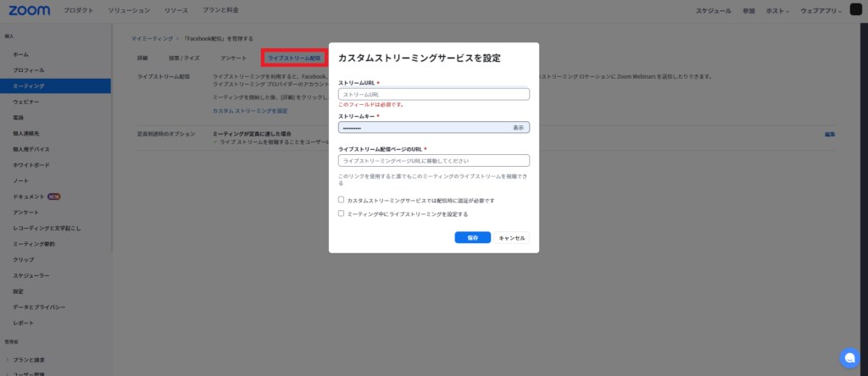Select the アンケート tab

233,58
